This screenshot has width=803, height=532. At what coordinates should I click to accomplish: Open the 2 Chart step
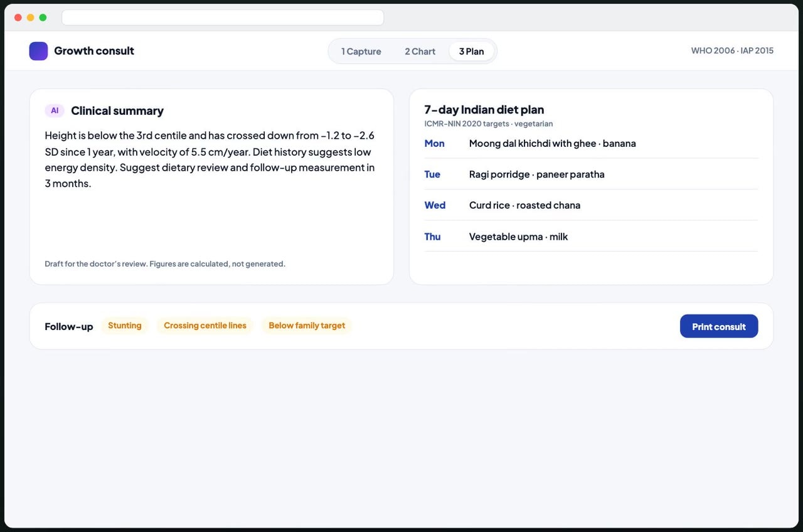420,51
